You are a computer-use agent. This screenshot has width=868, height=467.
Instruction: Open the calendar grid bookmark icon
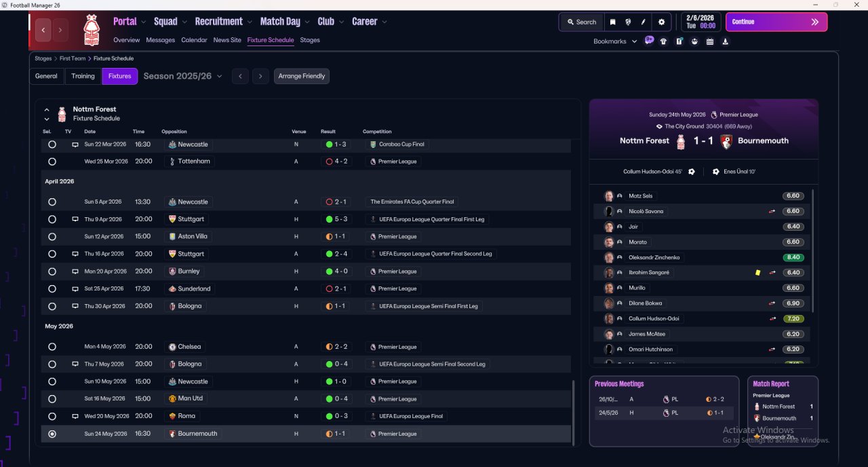click(710, 41)
